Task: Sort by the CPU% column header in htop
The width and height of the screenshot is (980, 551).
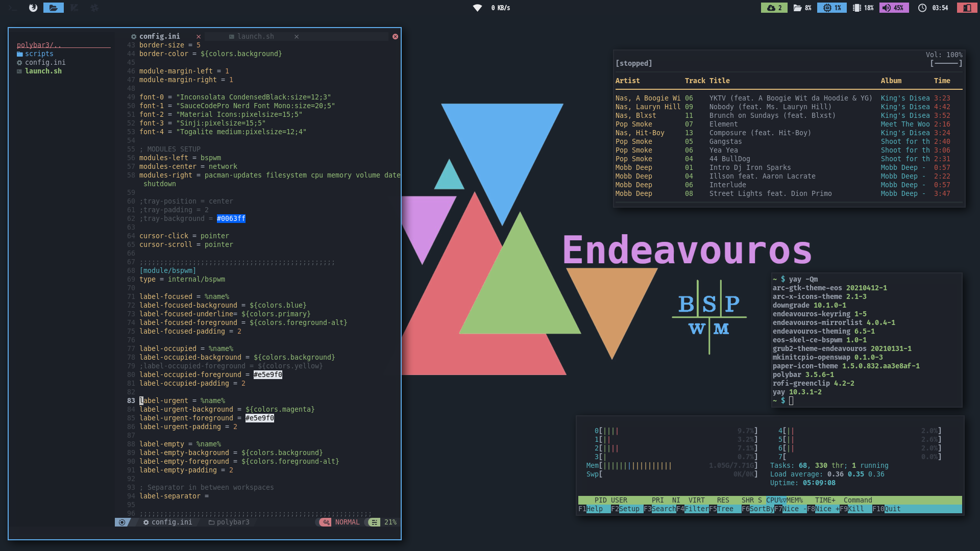Action: click(x=776, y=500)
